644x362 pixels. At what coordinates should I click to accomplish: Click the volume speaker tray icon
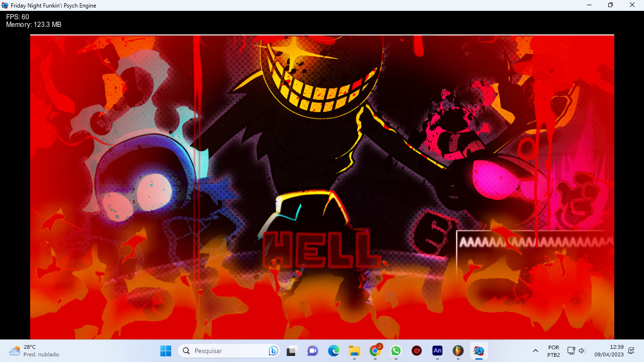click(x=582, y=351)
